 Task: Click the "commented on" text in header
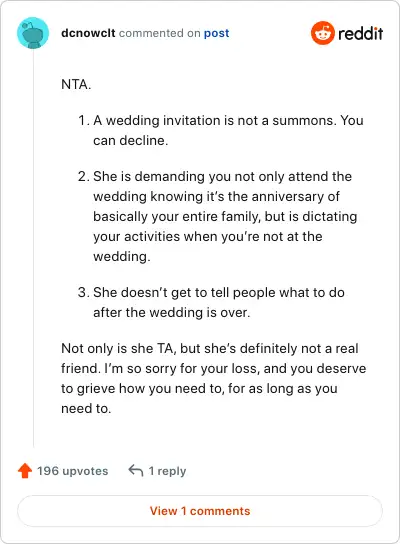click(x=160, y=33)
